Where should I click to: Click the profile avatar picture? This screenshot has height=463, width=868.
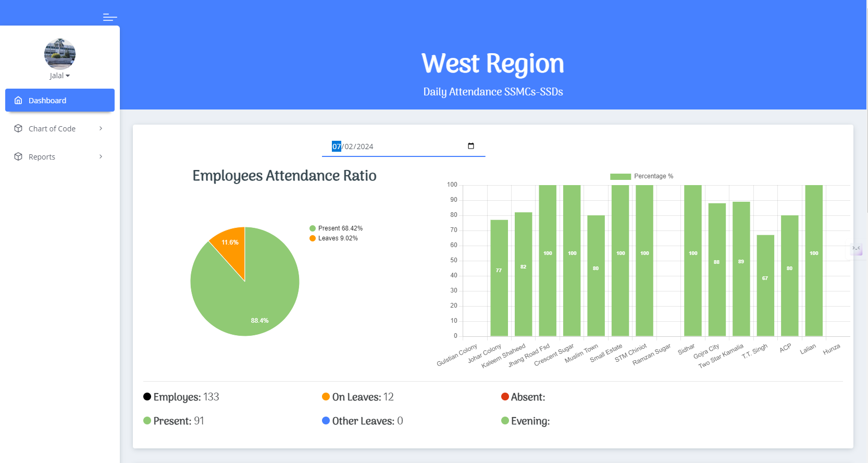click(x=60, y=54)
